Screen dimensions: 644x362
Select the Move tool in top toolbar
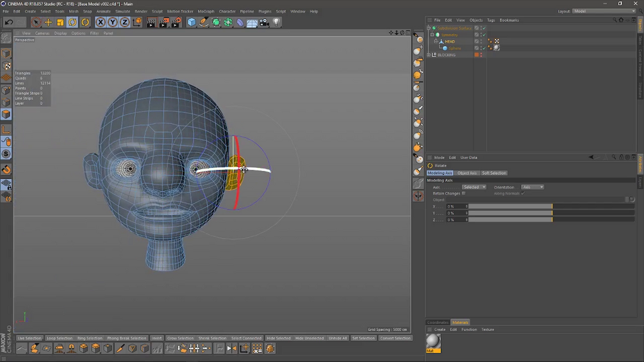[x=48, y=22]
